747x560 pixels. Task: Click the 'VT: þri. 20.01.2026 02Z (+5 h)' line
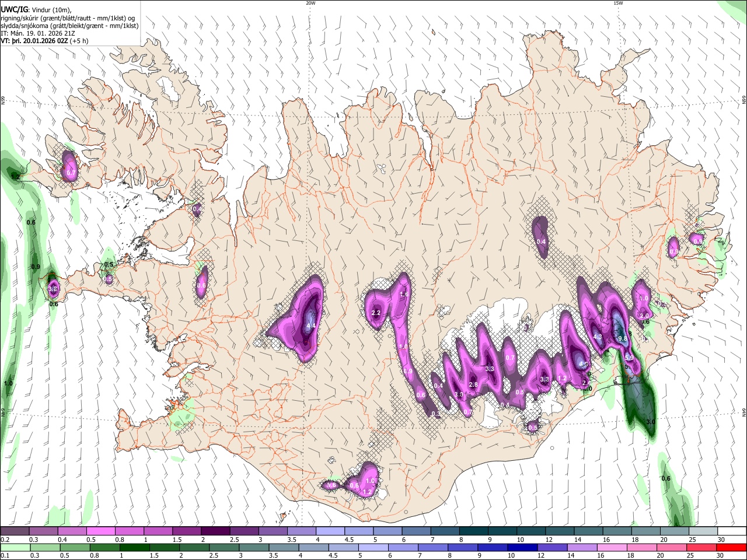coord(44,41)
